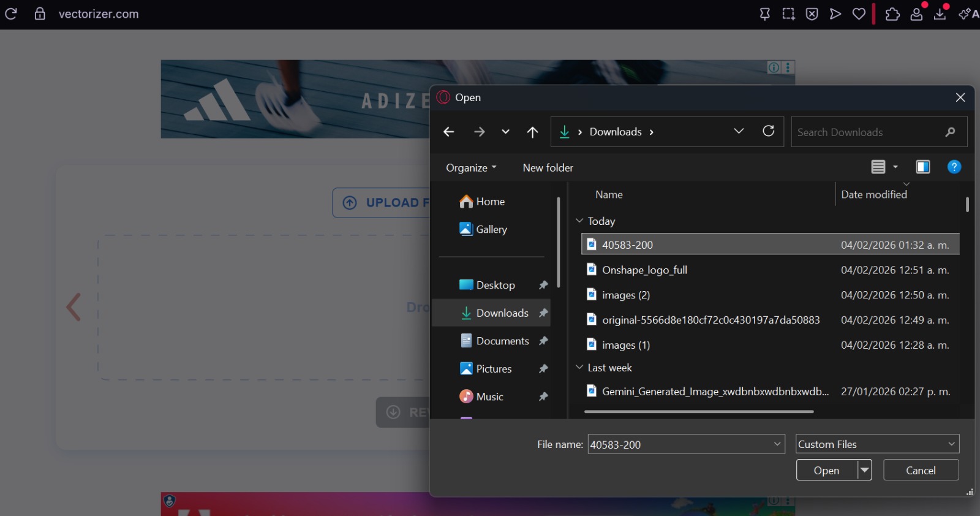Select Home in the navigation pane

click(x=482, y=202)
